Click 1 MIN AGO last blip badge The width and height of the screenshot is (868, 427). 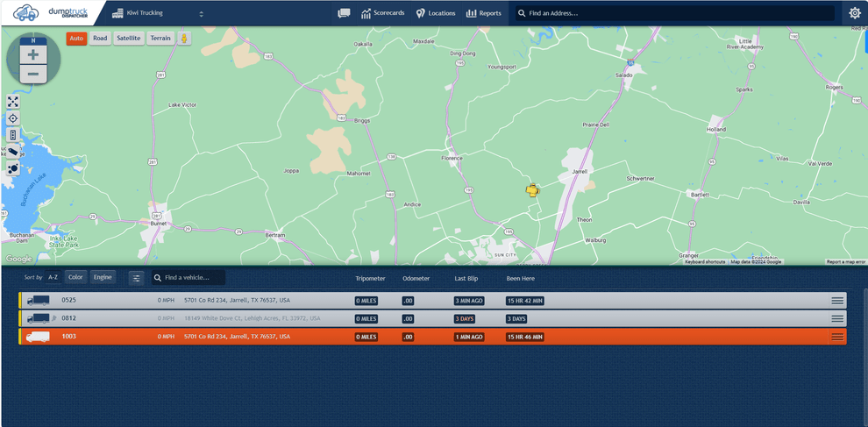(x=469, y=337)
